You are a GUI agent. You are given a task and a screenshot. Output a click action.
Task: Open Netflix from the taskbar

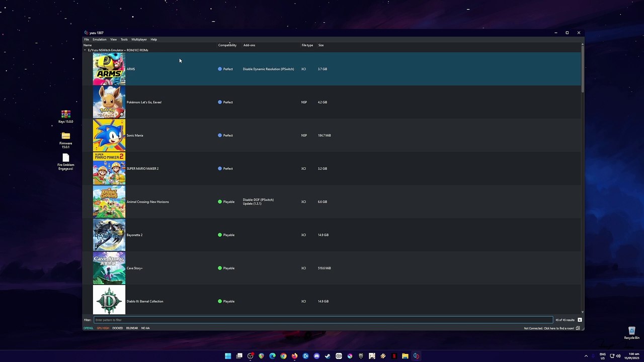pos(394,356)
